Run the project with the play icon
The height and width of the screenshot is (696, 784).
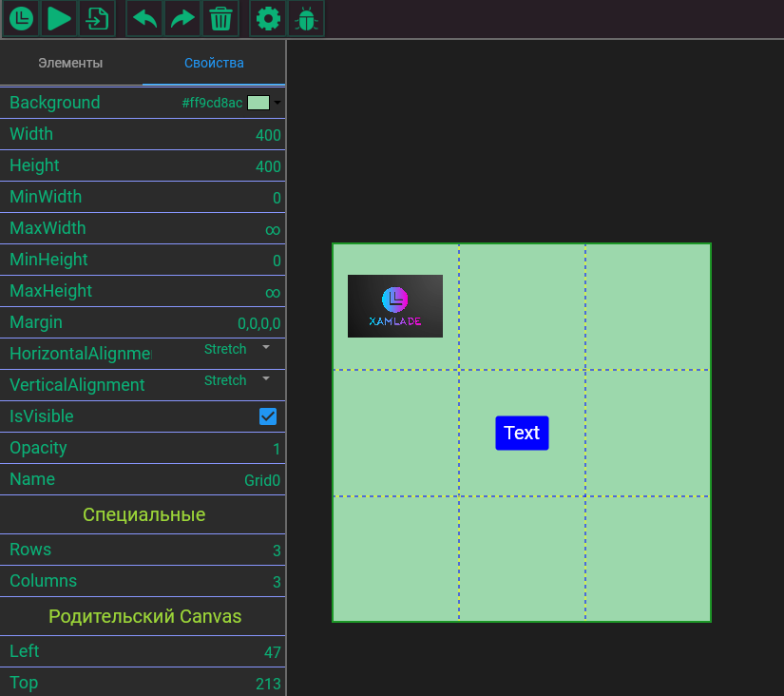pos(59,18)
